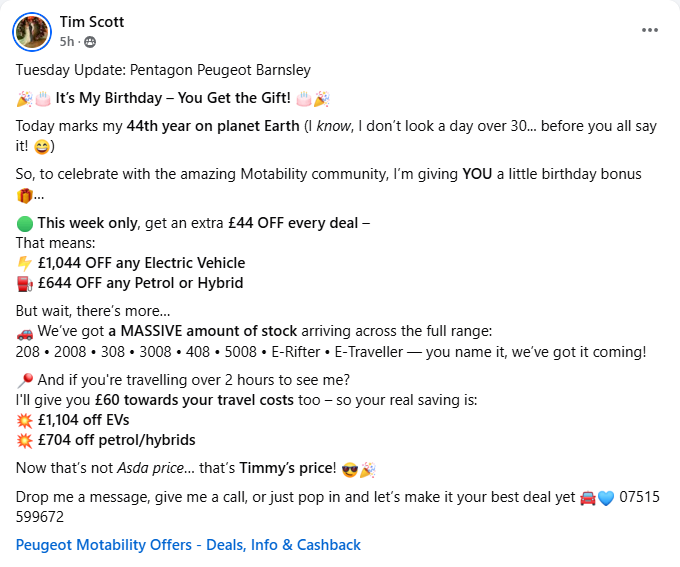This screenshot has height=567, width=680.
Task: Open Tim Scott's profile picture
Action: (31, 31)
